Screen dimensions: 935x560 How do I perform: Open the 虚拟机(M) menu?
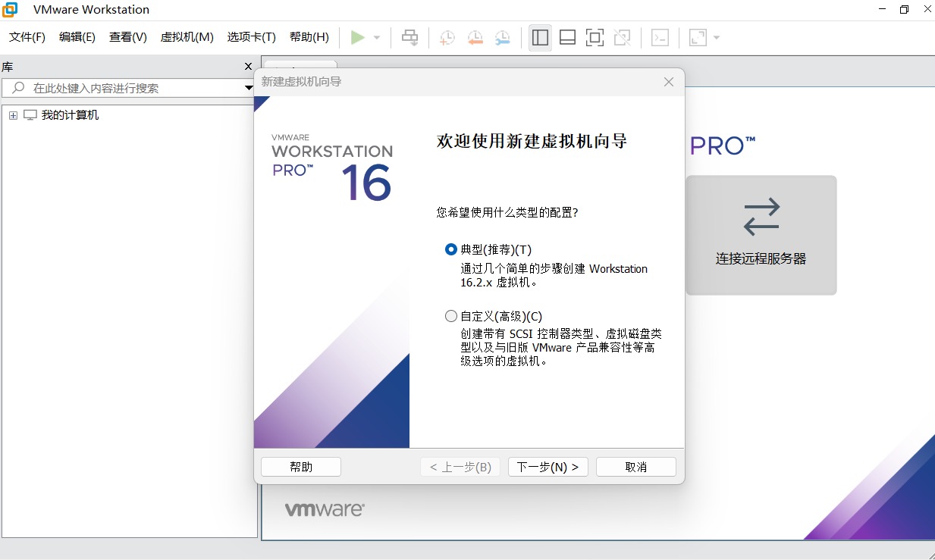(x=187, y=37)
